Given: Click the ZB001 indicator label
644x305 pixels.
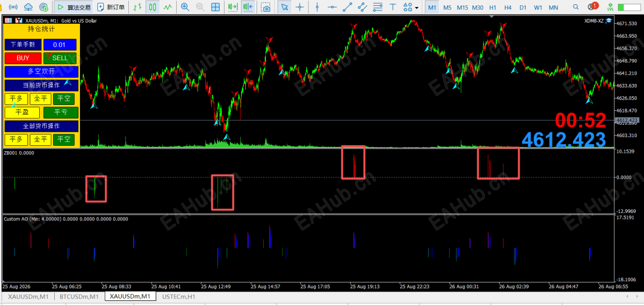Looking at the screenshot, I should pyautogui.click(x=19, y=153).
